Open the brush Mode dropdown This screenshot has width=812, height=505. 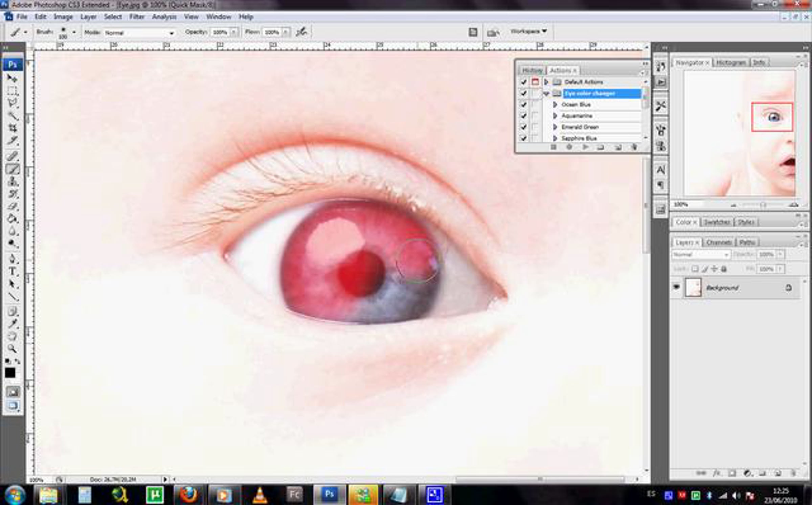click(x=139, y=33)
